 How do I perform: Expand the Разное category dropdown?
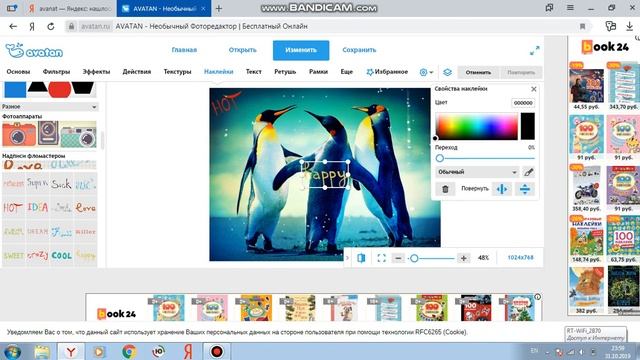click(49, 107)
